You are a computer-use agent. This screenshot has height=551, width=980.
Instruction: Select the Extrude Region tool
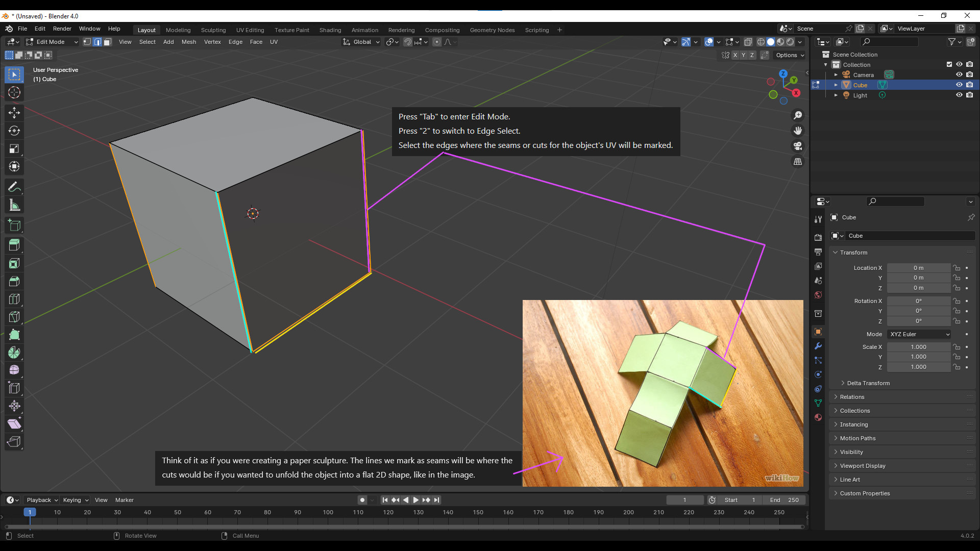coord(14,245)
